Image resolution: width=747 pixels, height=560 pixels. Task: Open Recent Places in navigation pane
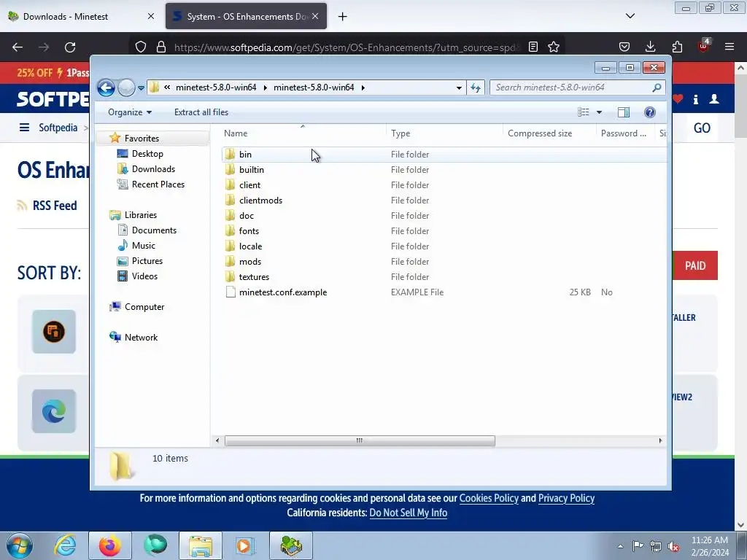pyautogui.click(x=158, y=184)
